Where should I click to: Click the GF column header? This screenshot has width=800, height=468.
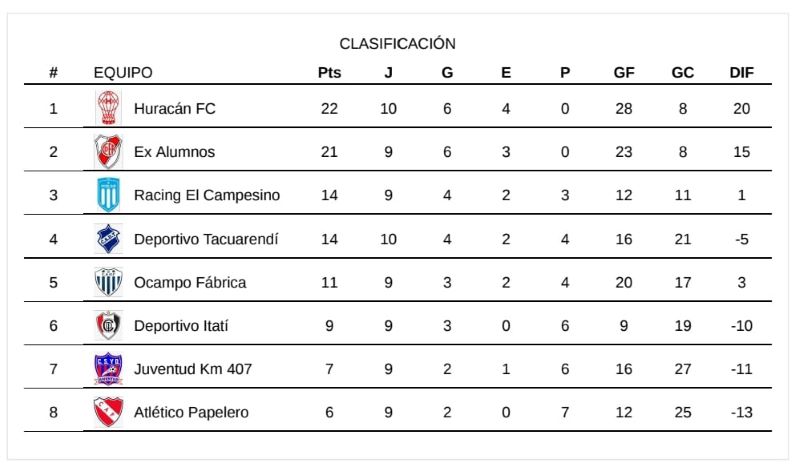[624, 73]
